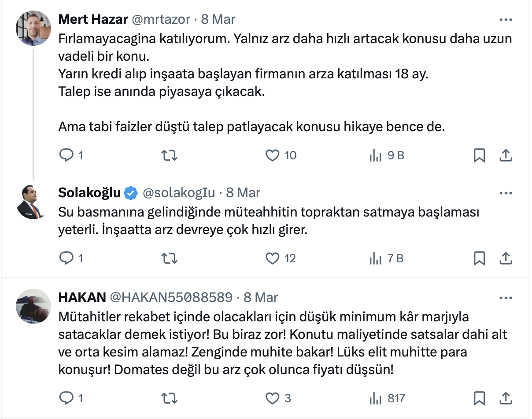The height and width of the screenshot is (419, 532).
Task: Open Solakoğlu's display name link
Action: click(89, 193)
